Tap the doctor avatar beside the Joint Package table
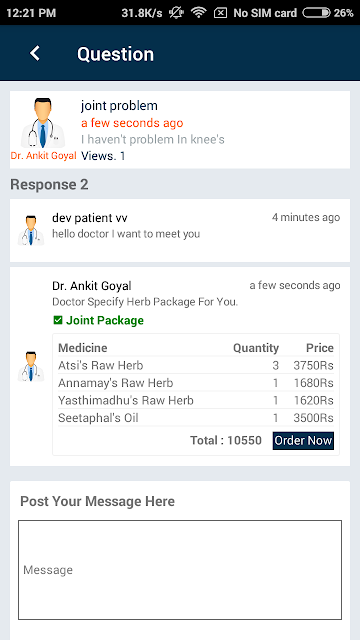 coord(31,367)
